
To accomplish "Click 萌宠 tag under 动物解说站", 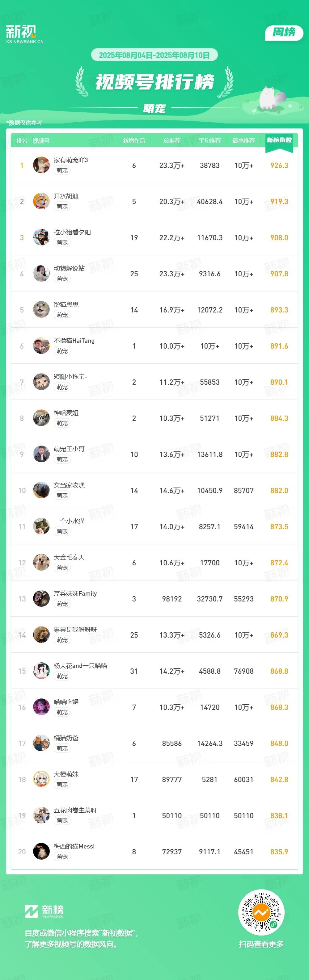I will coord(62,279).
